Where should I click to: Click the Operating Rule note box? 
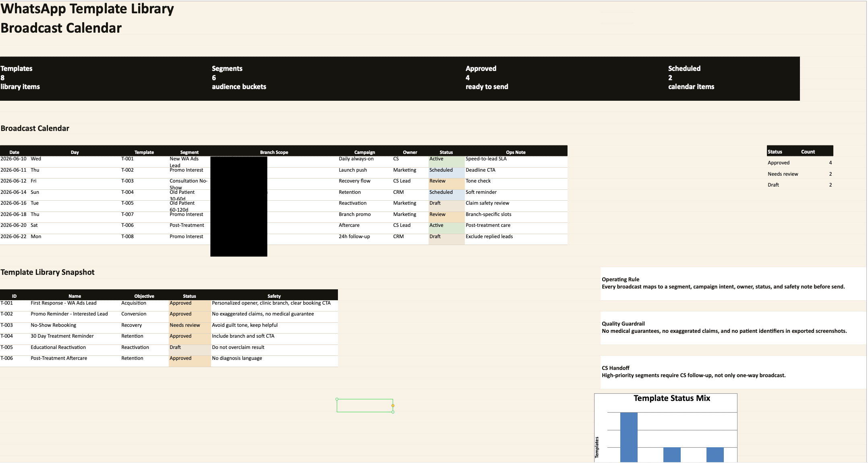733,283
